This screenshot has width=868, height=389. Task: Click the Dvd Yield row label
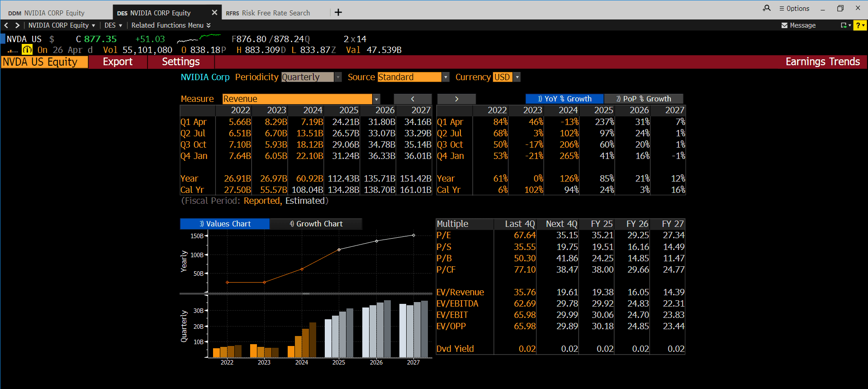pyautogui.click(x=455, y=349)
